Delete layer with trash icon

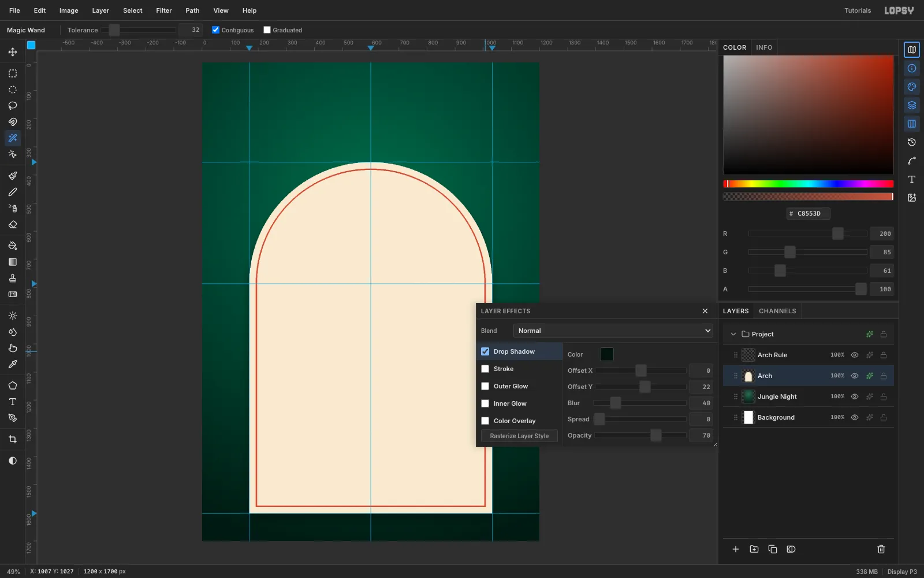coord(881,549)
